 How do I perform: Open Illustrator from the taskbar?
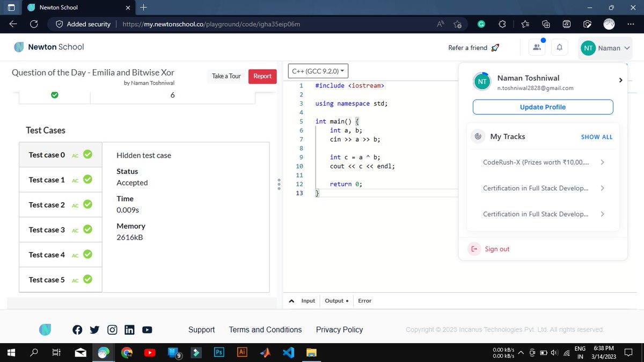(242, 352)
